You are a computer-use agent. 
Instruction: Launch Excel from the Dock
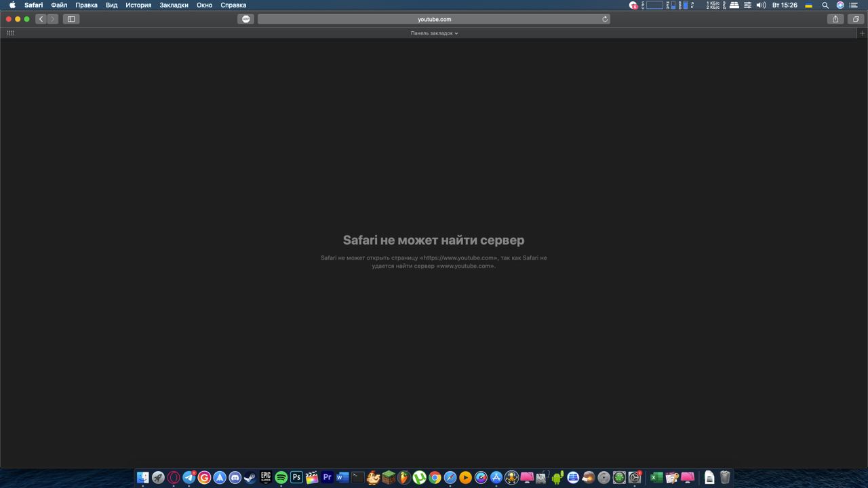(656, 478)
